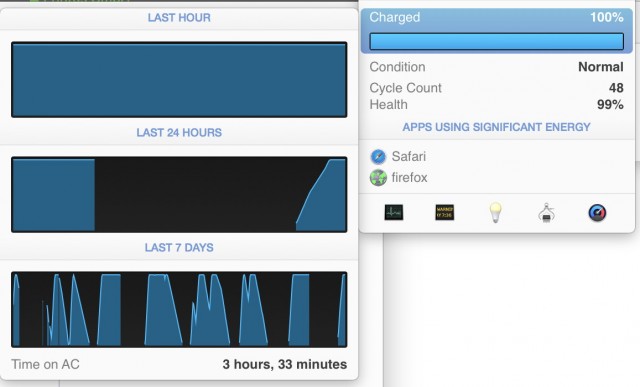Click the Last Hour battery graph
Image resolution: width=640 pixels, height=387 pixels.
179,80
